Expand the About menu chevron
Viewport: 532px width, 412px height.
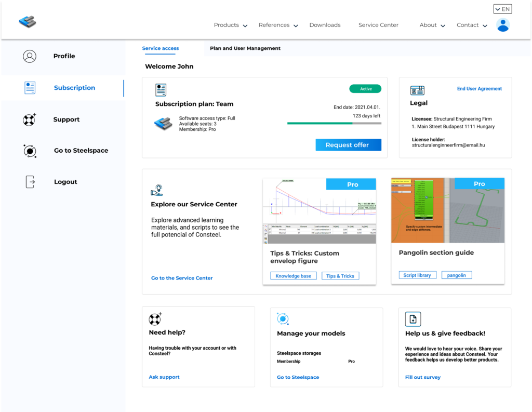[443, 26]
